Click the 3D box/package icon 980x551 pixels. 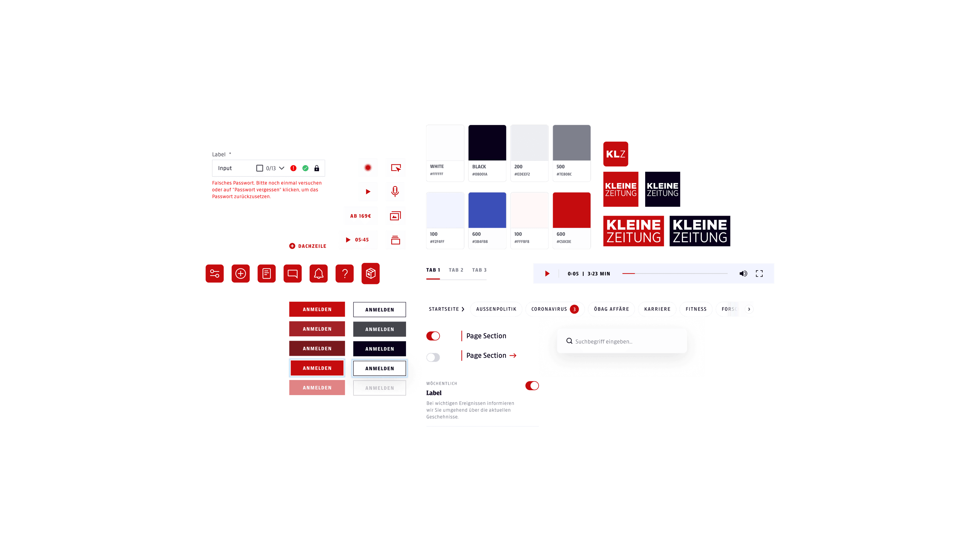pos(371,273)
